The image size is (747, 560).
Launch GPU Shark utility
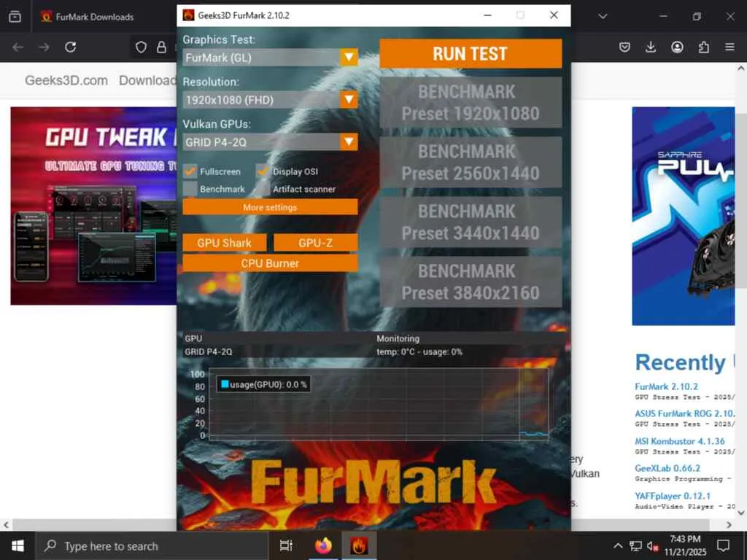[225, 243]
